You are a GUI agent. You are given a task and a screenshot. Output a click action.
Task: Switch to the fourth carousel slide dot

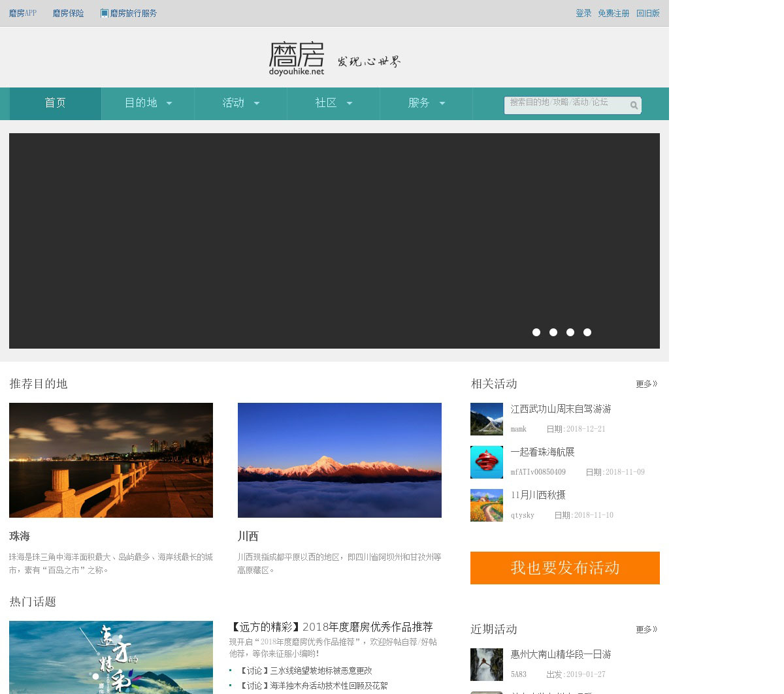(x=587, y=332)
